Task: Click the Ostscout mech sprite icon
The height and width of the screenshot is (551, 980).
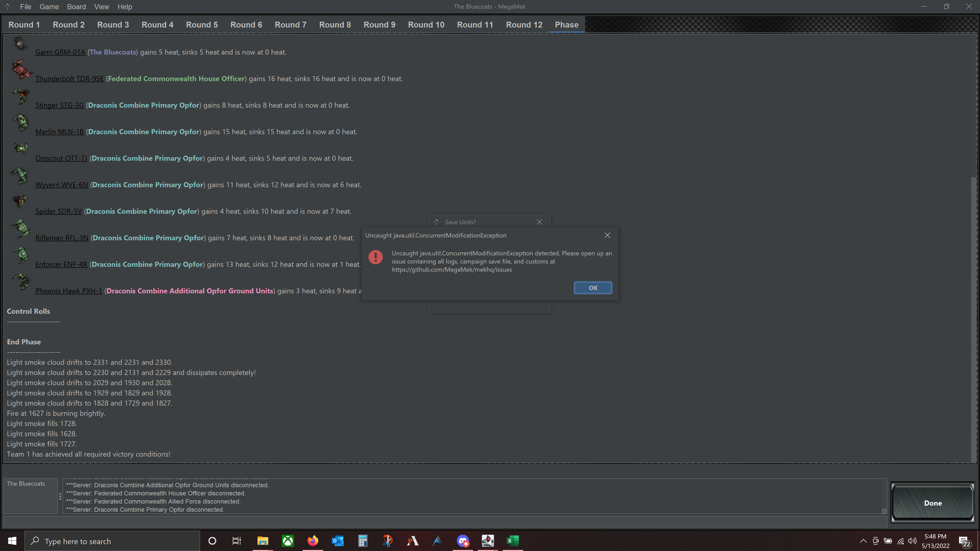Action: click(x=21, y=148)
